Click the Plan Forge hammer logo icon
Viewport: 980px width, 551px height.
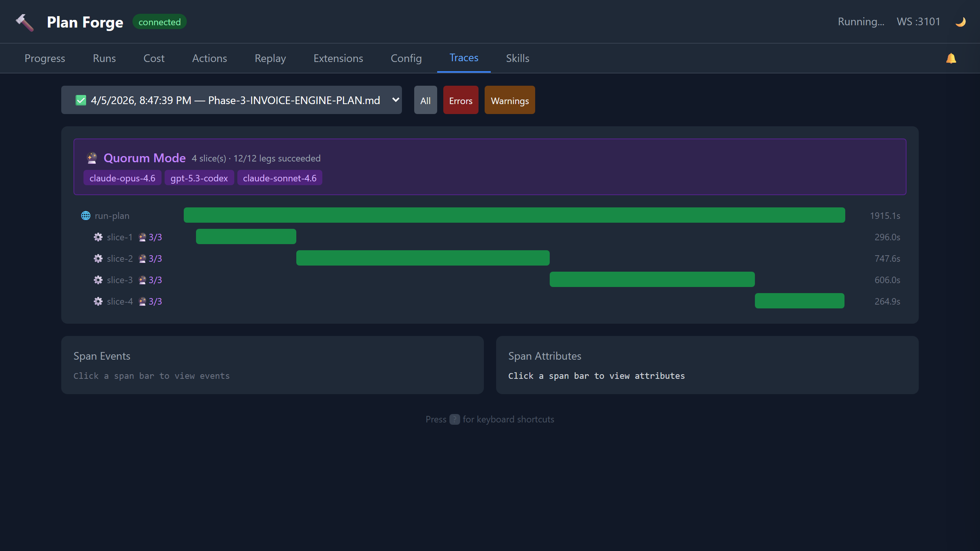[x=24, y=22]
